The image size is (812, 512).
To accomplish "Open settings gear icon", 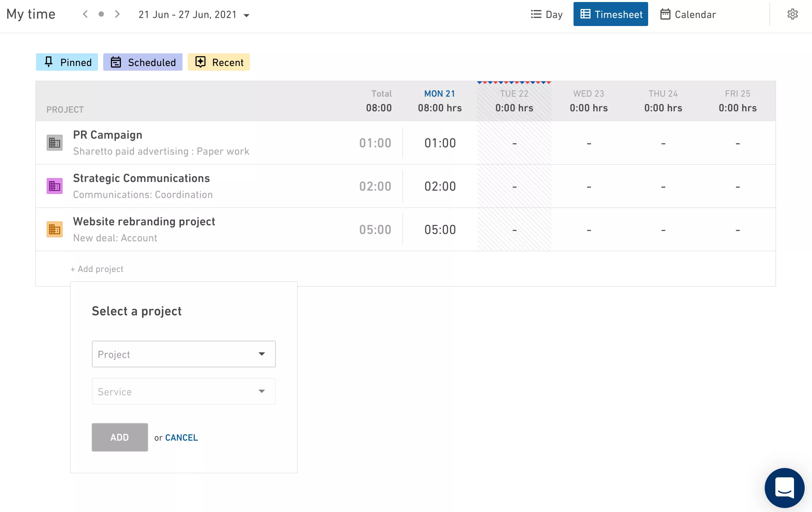I will click(792, 14).
